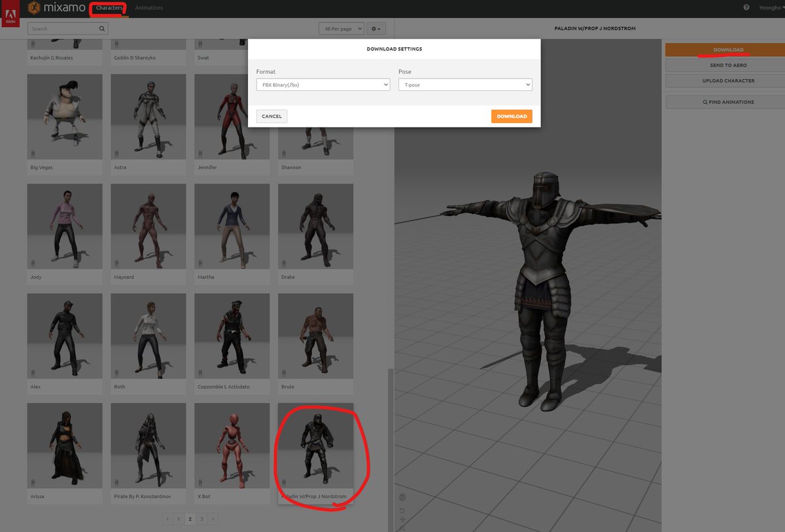Click the skeleton rig icon on Drake card
Screen dimensions: 785x532
283,263
